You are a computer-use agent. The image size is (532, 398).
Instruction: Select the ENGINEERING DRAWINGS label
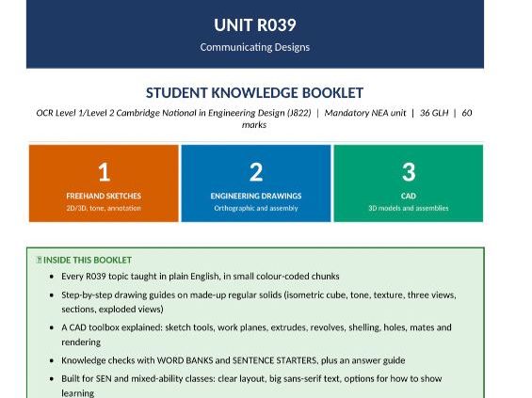(x=256, y=196)
